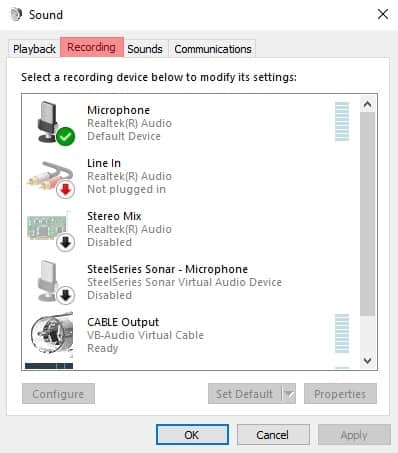398x453 pixels.
Task: Close the Sound dialog window
Action: [383, 14]
